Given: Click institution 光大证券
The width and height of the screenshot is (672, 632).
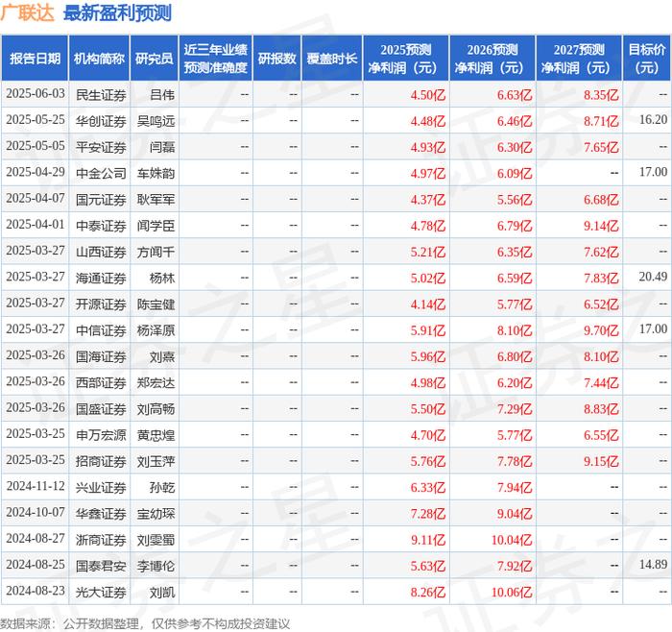Looking at the screenshot, I should (x=101, y=592).
